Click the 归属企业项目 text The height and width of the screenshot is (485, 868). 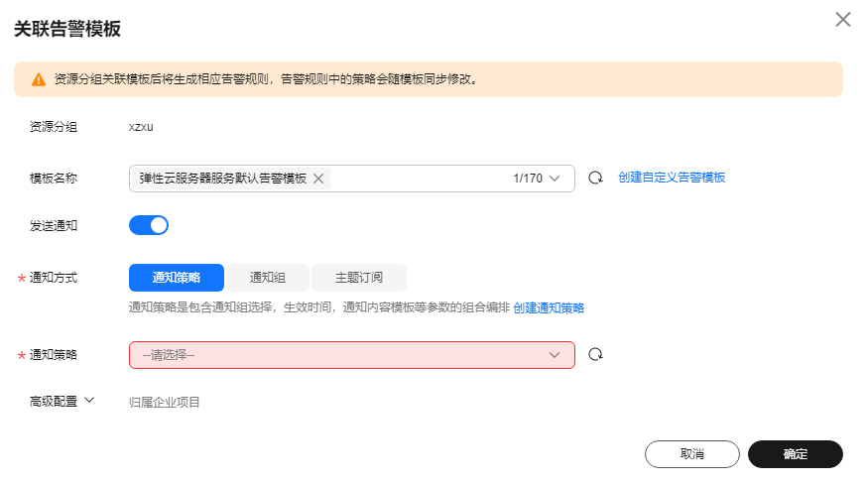(x=165, y=402)
